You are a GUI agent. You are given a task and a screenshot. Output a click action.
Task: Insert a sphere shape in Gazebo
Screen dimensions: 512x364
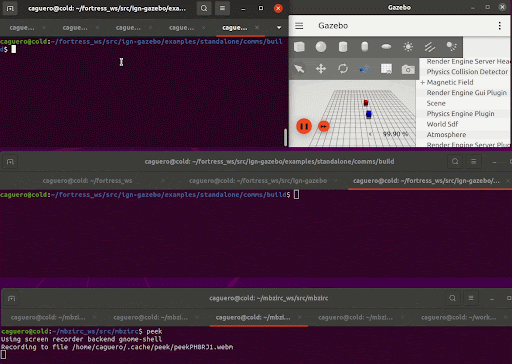point(321,47)
